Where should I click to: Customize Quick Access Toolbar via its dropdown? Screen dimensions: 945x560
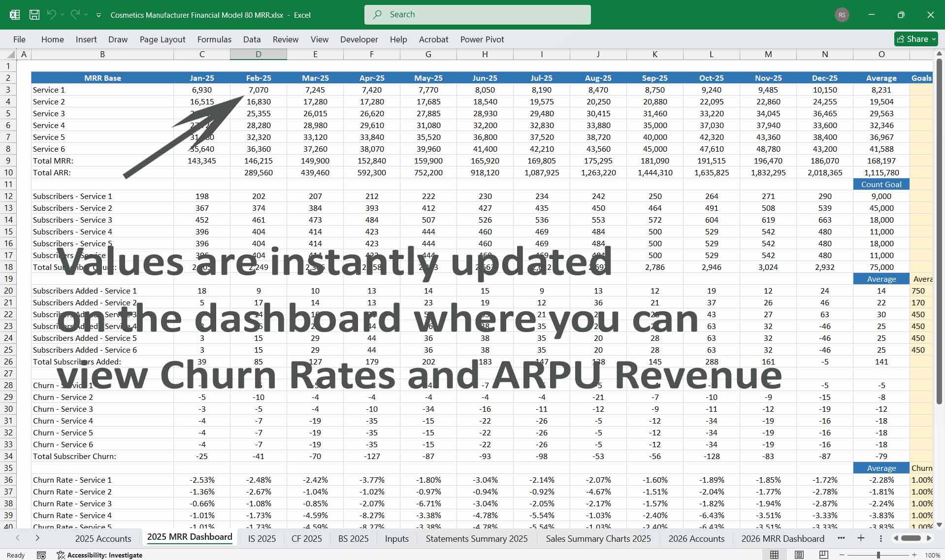pyautogui.click(x=98, y=15)
